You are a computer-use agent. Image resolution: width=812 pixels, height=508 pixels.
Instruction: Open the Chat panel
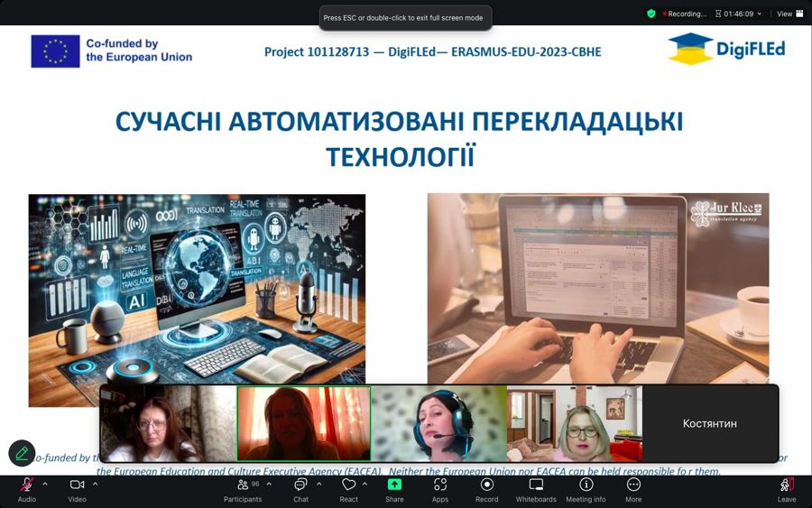point(300,485)
